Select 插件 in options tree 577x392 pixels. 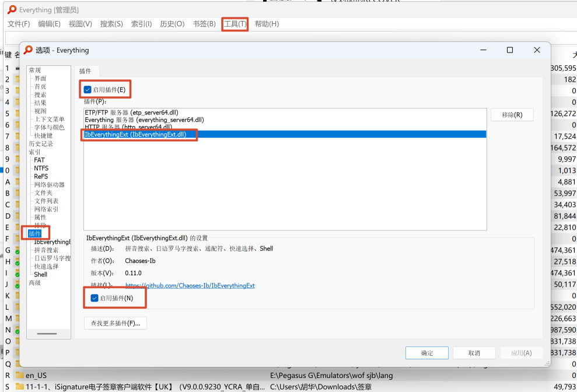point(35,234)
